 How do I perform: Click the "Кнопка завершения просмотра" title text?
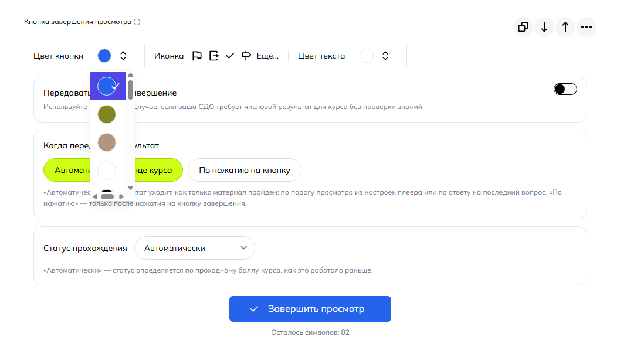tap(77, 22)
